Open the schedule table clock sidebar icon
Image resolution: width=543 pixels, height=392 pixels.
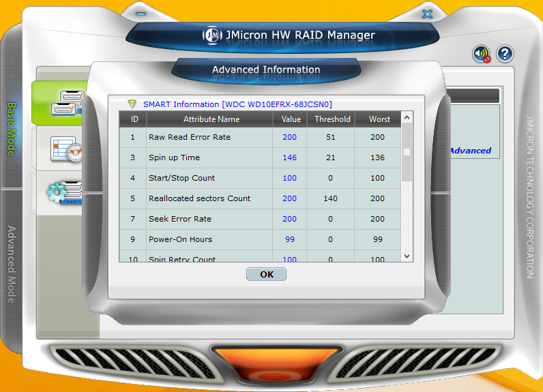[x=66, y=149]
